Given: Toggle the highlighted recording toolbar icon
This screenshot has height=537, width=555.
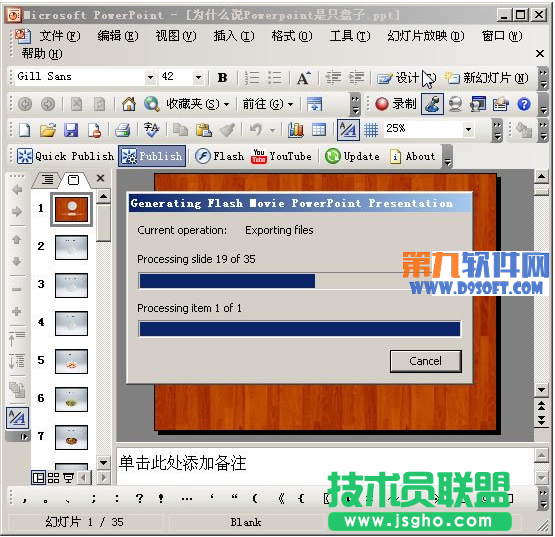Looking at the screenshot, I should (x=432, y=104).
